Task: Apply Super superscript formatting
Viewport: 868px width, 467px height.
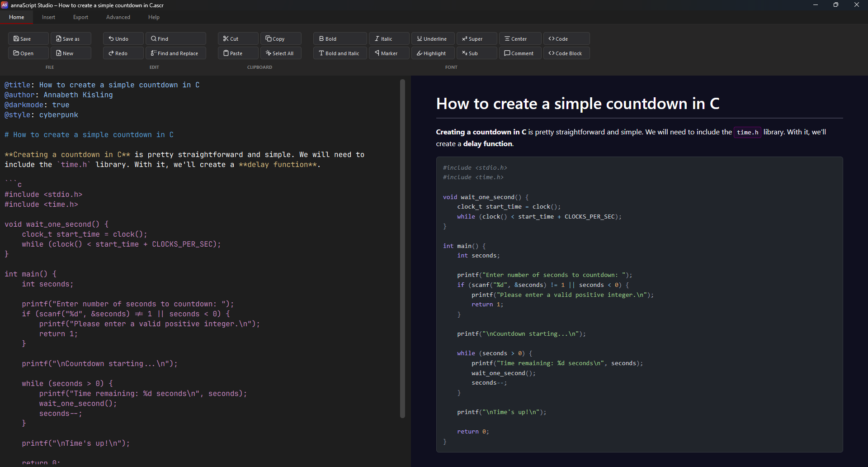Action: pos(476,38)
